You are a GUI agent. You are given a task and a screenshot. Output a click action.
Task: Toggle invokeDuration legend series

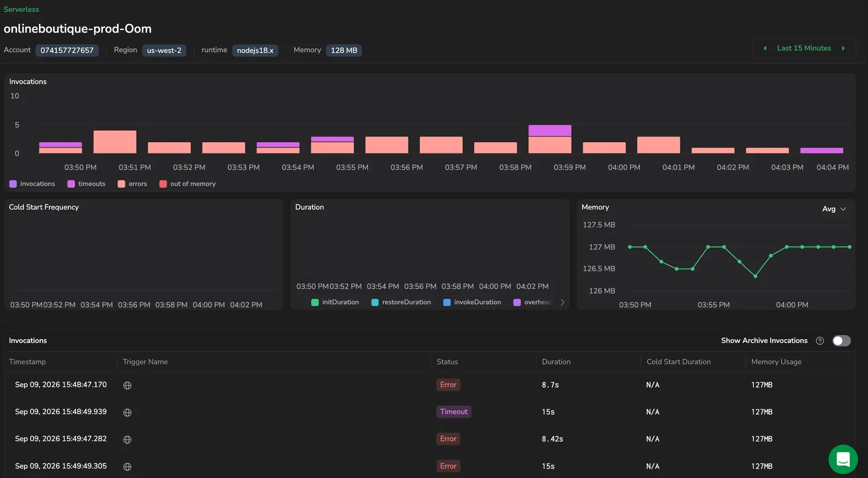[x=472, y=302]
